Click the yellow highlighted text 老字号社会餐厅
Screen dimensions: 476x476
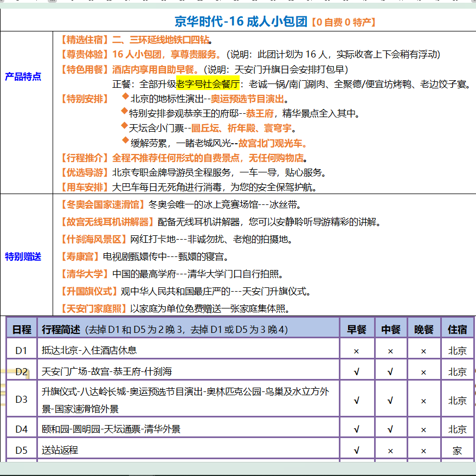coord(208,84)
